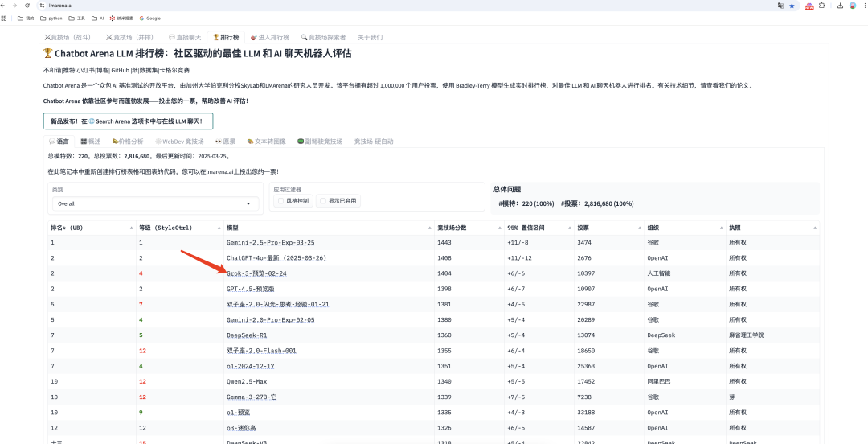Sort by the 95% 置信区间 column
Image resolution: width=868 pixels, height=444 pixels.
point(538,228)
